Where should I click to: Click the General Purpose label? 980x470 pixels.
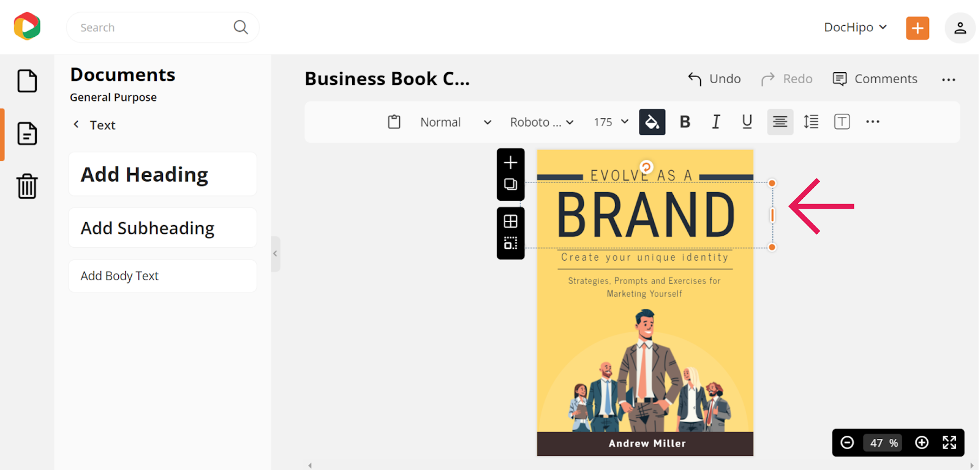(113, 97)
